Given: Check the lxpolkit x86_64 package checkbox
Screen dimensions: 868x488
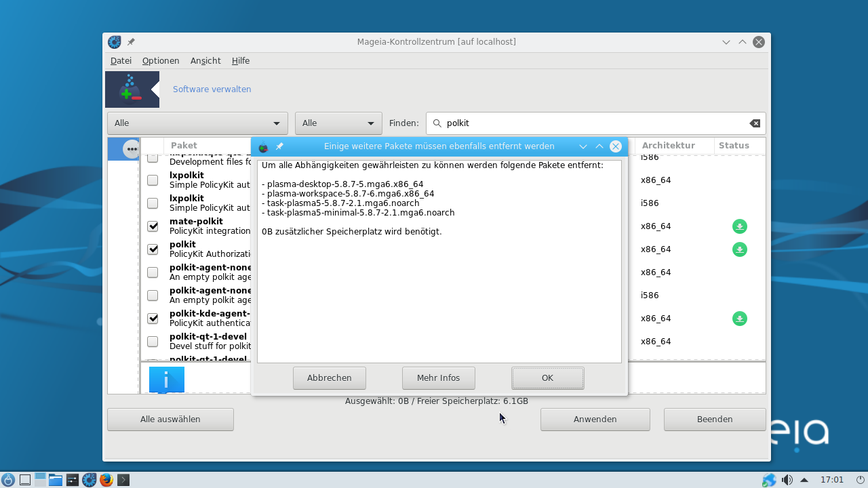Looking at the screenshot, I should [153, 180].
